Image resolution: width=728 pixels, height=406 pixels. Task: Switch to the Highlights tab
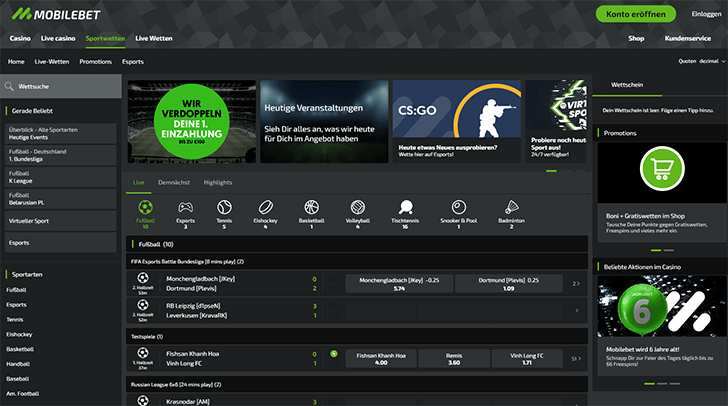click(218, 183)
